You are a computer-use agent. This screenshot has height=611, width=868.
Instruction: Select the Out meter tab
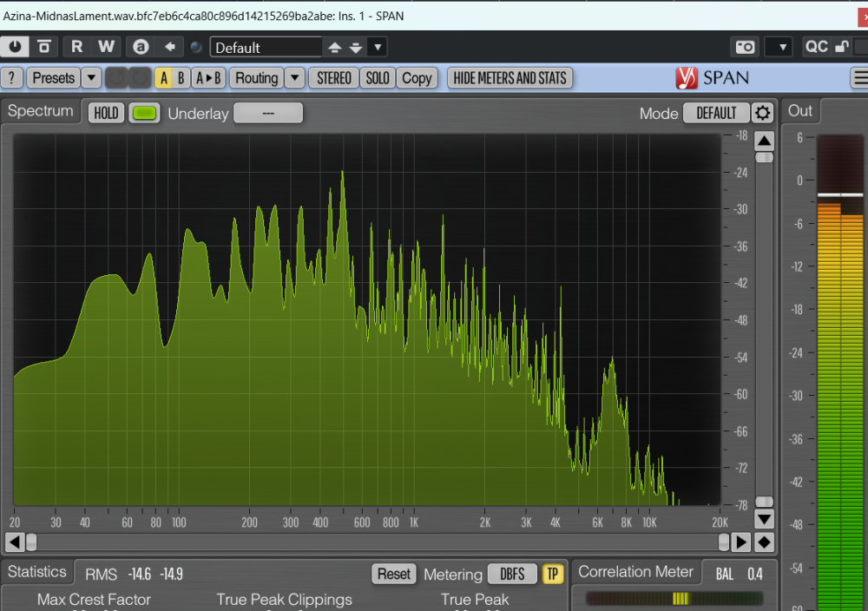[x=800, y=111]
